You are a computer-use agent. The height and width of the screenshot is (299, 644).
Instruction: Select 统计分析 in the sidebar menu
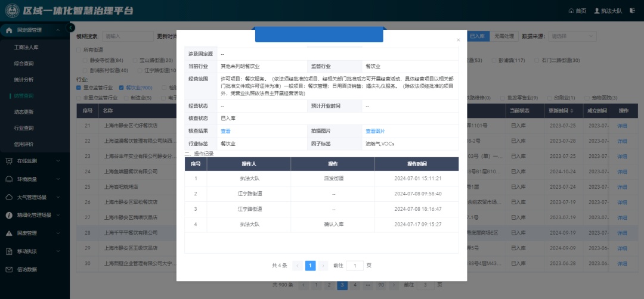tap(24, 79)
